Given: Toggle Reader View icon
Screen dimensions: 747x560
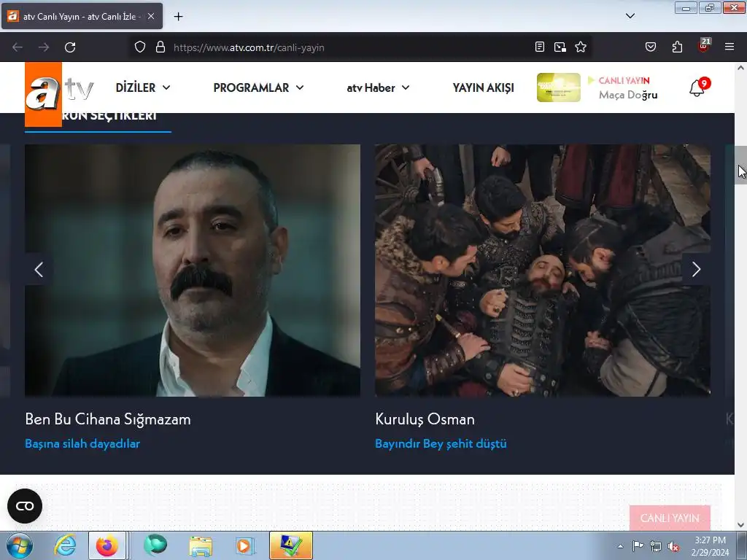Looking at the screenshot, I should 540,47.
